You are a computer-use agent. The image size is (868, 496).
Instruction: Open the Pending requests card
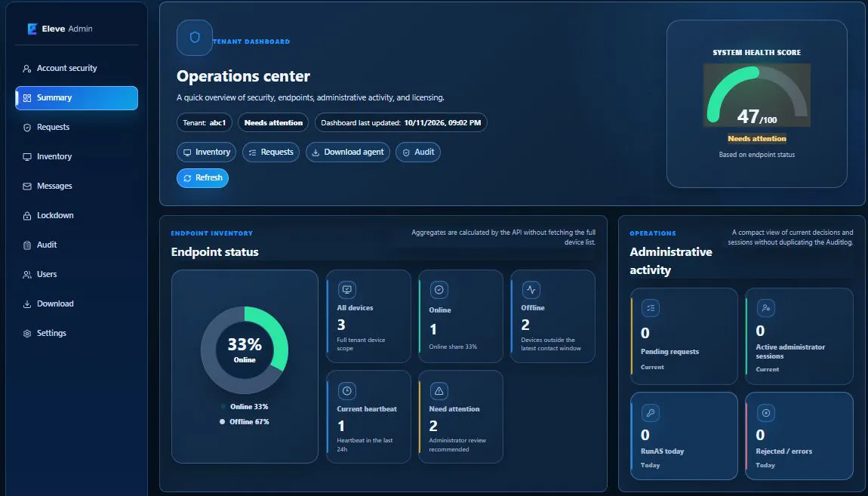(685, 336)
